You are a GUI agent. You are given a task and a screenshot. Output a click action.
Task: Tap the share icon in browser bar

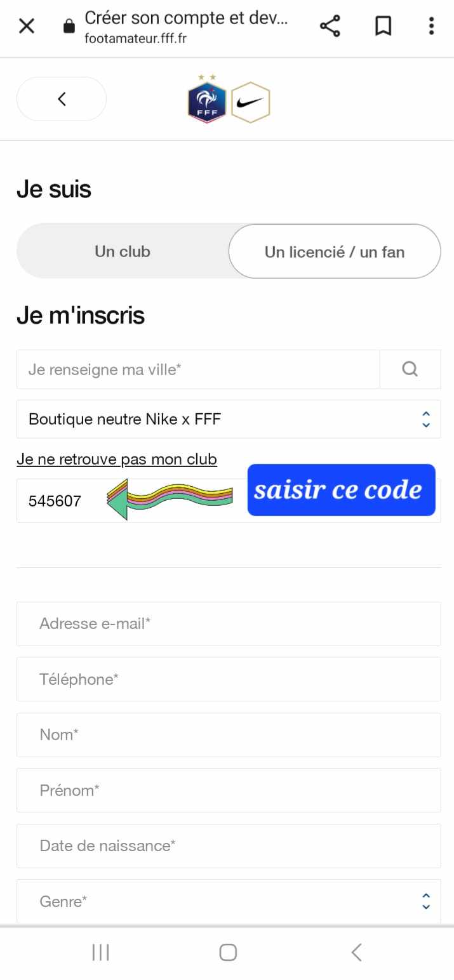coord(330,26)
